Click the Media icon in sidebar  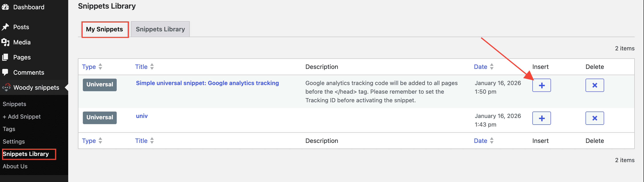(5, 42)
